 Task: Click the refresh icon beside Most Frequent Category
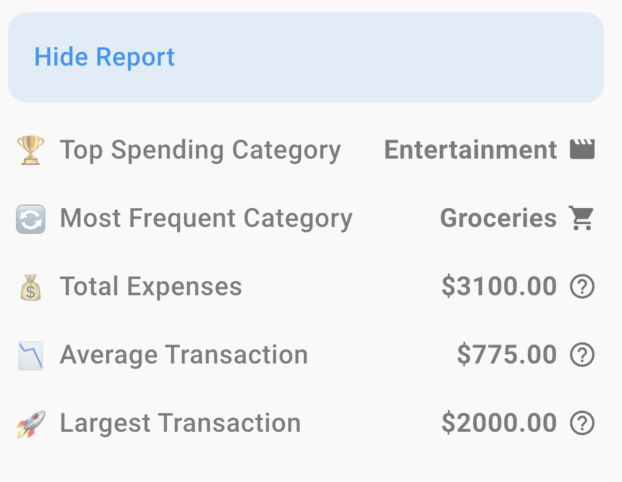pos(31,219)
